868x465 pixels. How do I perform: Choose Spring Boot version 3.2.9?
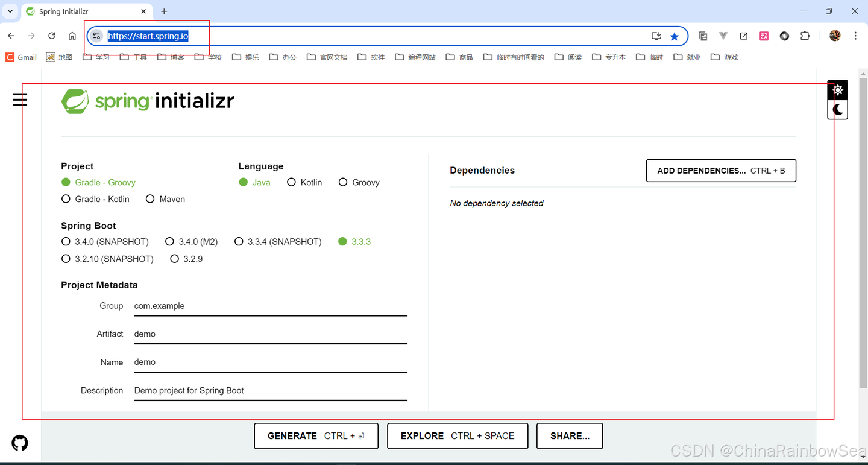[186, 259]
